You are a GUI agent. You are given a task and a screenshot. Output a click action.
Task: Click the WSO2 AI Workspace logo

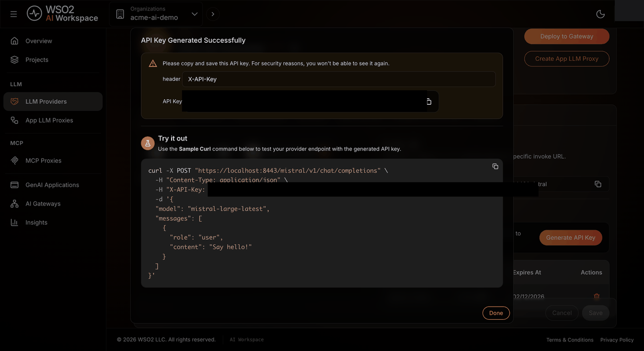pos(62,14)
